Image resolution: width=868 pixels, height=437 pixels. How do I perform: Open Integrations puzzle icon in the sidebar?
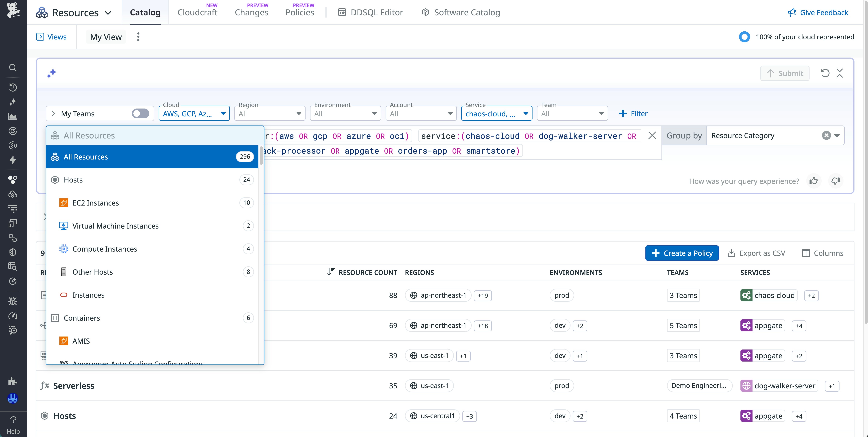click(x=13, y=381)
